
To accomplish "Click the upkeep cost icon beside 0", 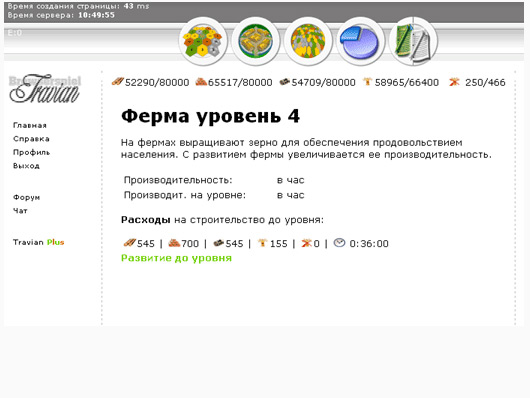I will 307,243.
